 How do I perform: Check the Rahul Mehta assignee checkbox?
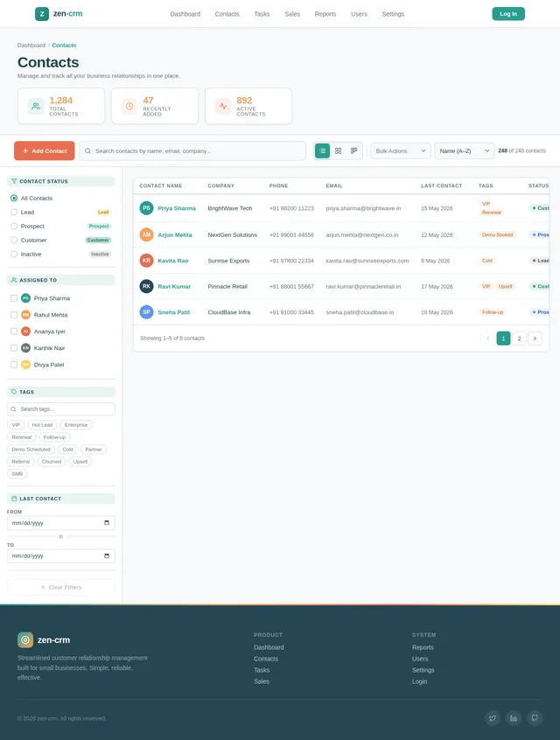[x=14, y=315]
